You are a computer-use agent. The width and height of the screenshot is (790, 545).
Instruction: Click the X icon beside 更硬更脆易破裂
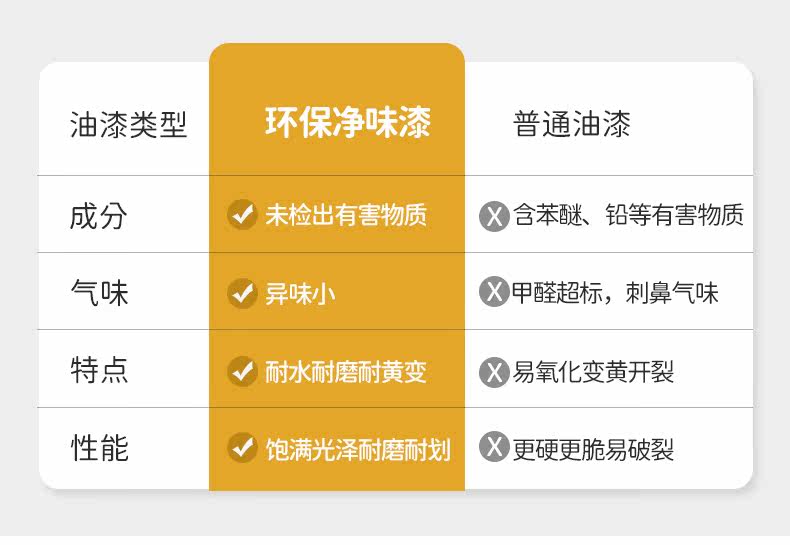(x=494, y=448)
